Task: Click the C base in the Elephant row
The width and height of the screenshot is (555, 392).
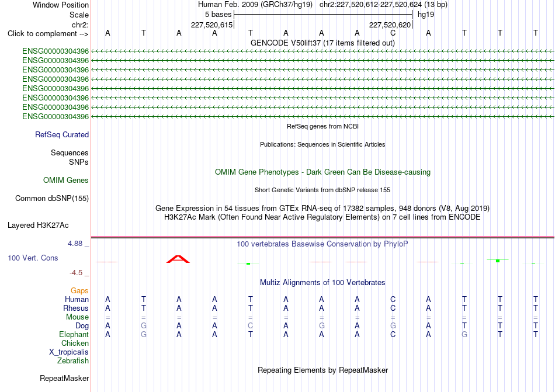Action: pyautogui.click(x=393, y=334)
